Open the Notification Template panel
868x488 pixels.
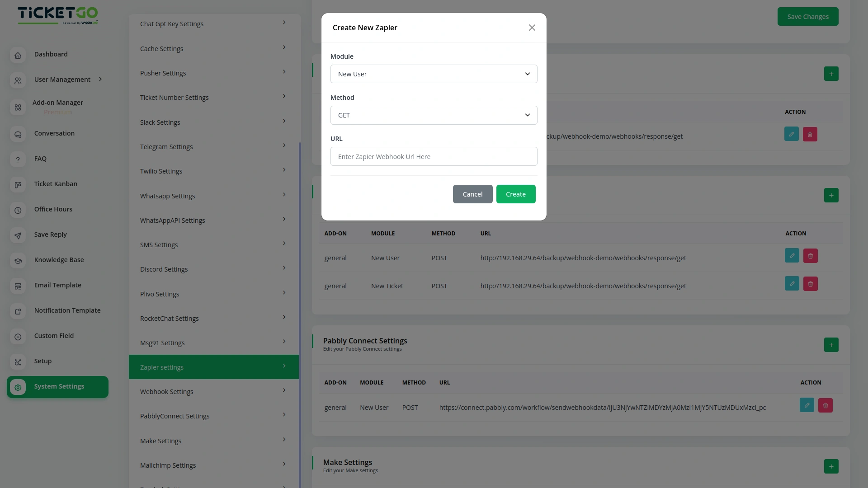[67, 310]
